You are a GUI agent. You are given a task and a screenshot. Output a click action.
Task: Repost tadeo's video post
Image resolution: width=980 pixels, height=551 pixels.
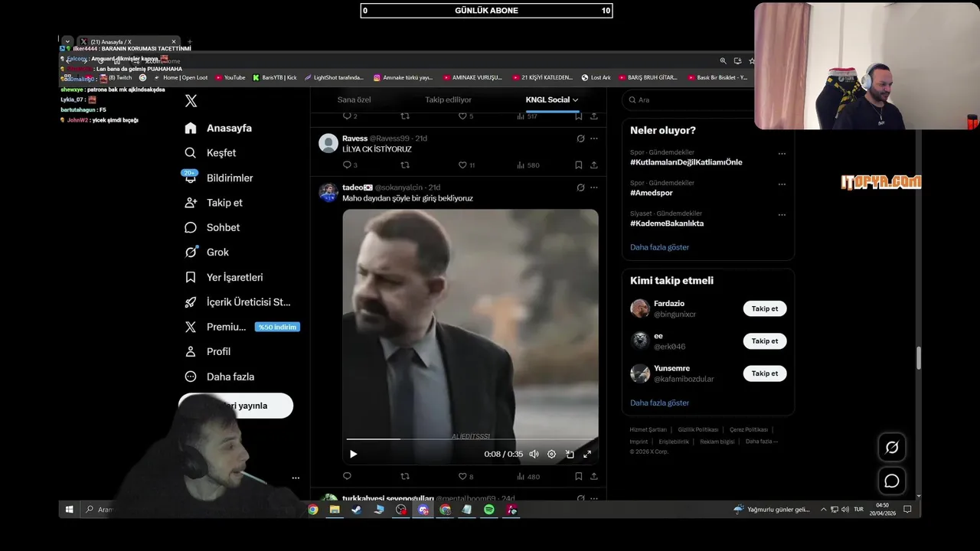405,476
